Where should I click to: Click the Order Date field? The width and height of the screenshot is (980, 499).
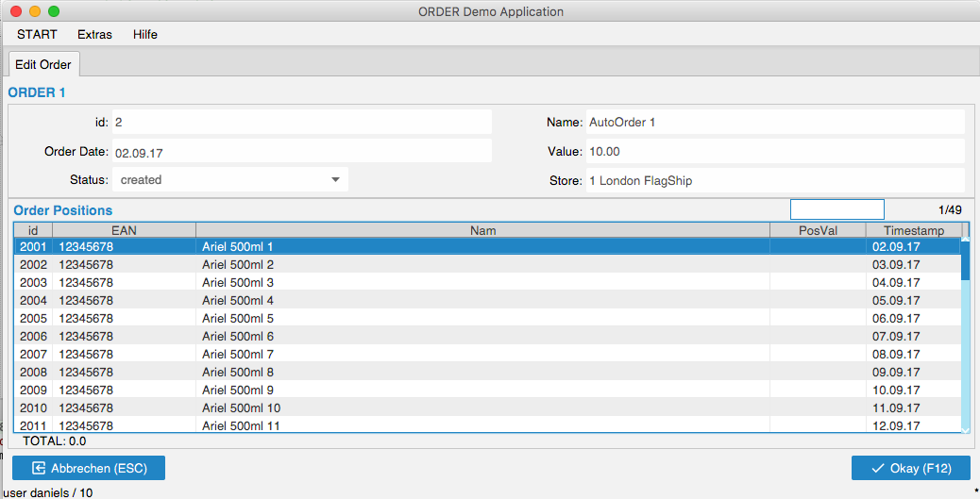[301, 151]
